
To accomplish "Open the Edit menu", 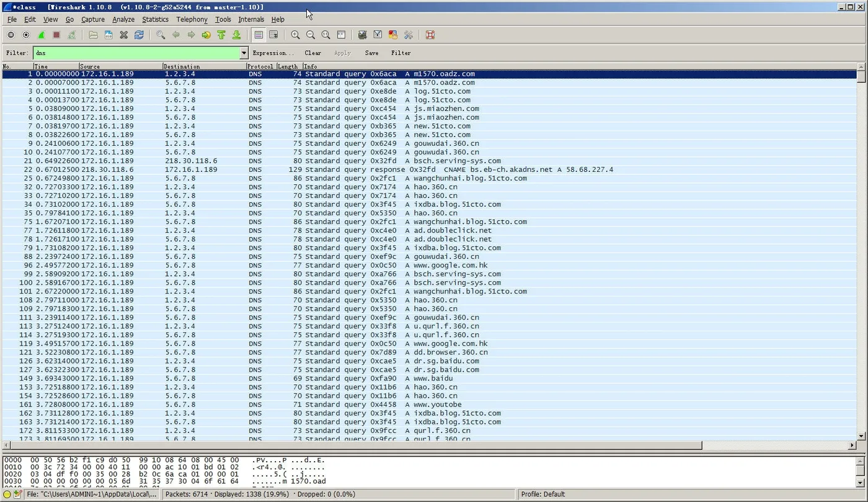I will [x=30, y=19].
